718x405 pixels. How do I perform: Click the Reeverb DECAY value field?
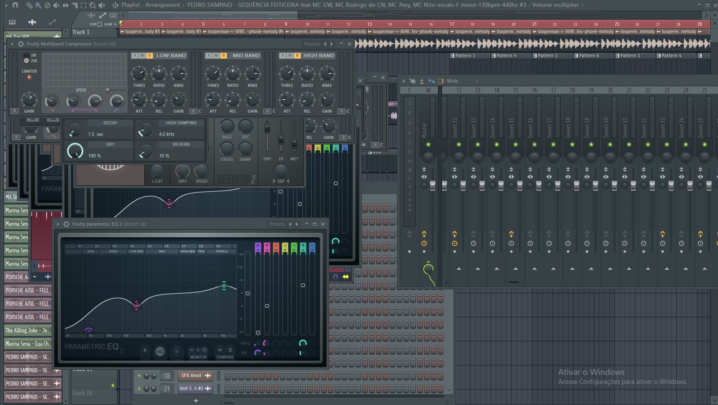point(95,133)
